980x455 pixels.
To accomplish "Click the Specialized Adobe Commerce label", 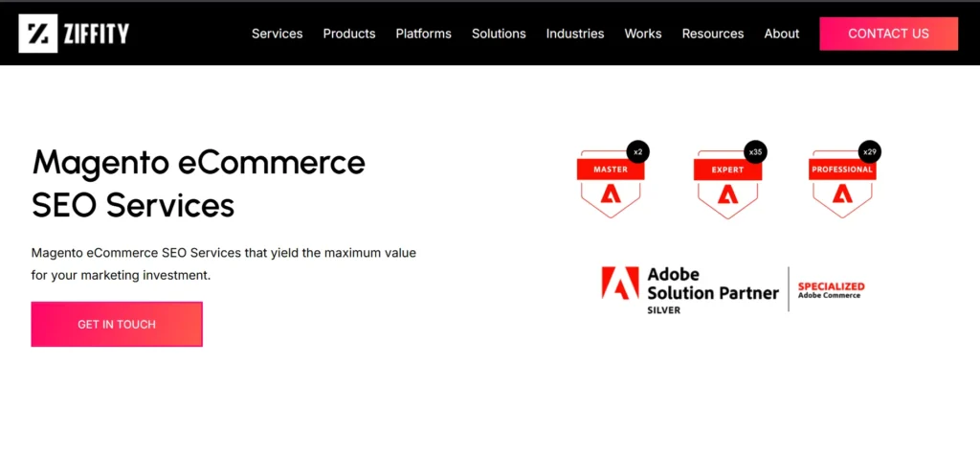I will point(831,289).
